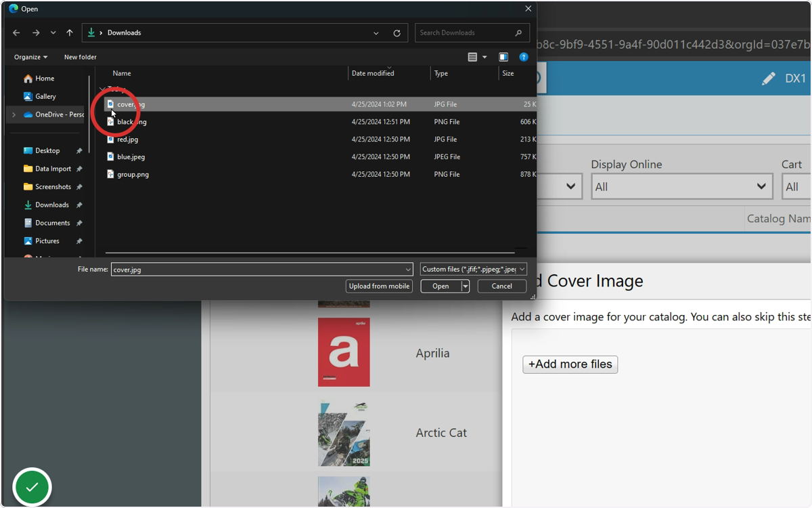Screen dimensions: 812x508
Task: Click red.jpg file icon
Action: [111, 140]
